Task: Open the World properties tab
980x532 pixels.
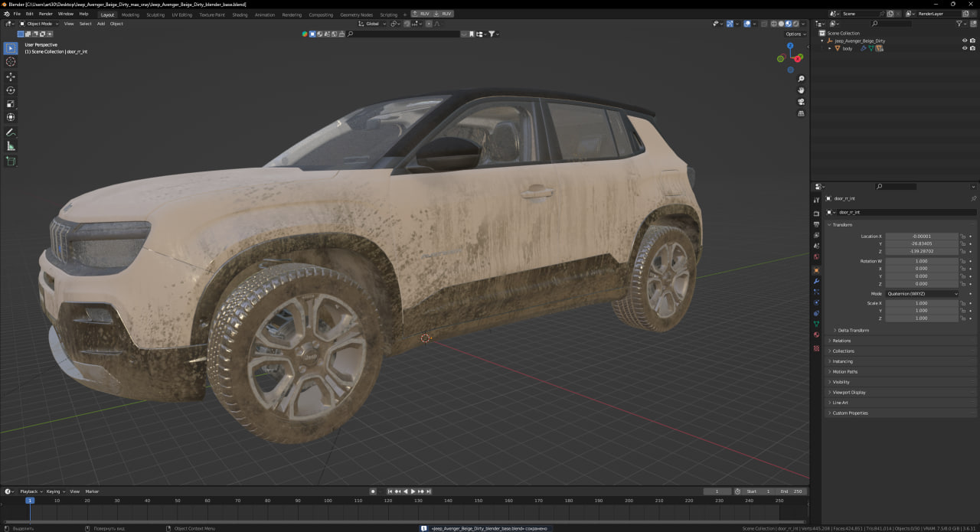Action: coord(816,256)
